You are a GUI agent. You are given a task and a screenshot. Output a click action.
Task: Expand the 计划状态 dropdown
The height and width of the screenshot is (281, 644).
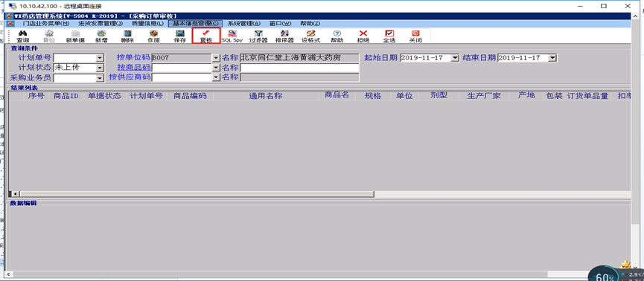100,68
